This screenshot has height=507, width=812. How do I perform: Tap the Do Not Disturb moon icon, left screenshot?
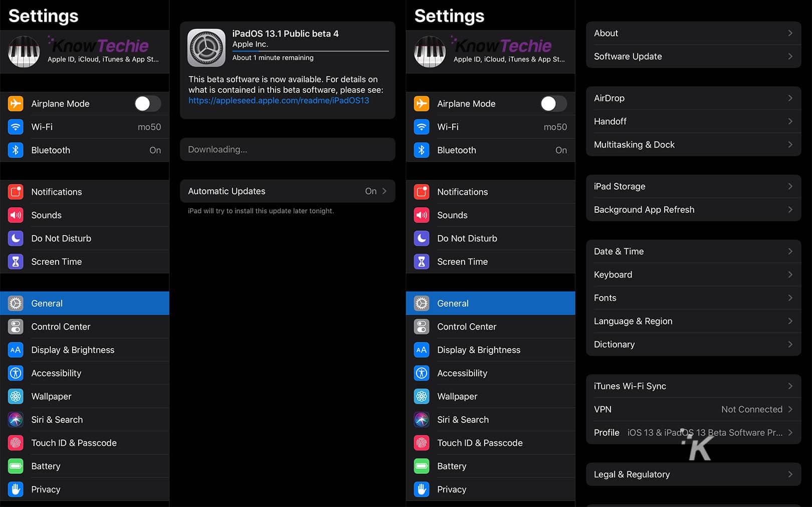(x=16, y=238)
